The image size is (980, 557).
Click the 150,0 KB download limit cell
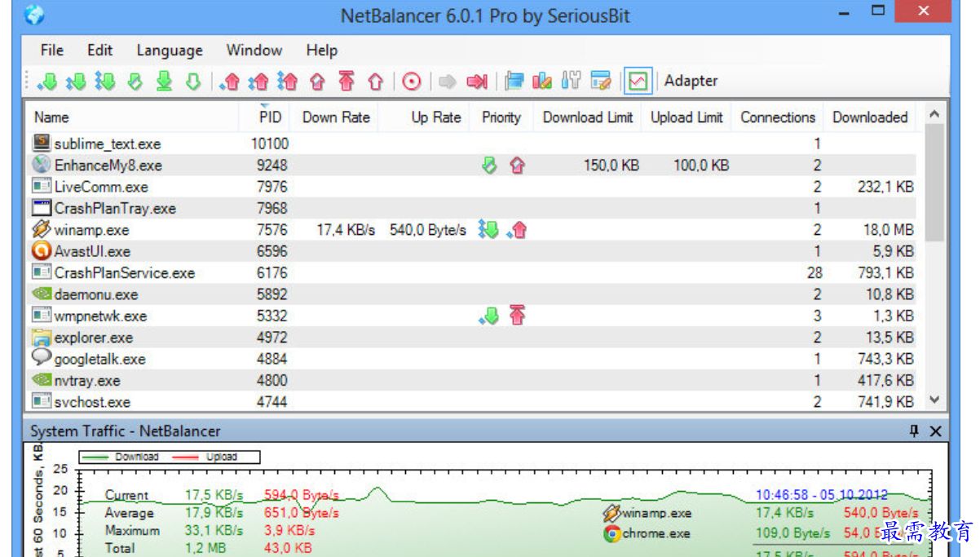click(x=611, y=166)
